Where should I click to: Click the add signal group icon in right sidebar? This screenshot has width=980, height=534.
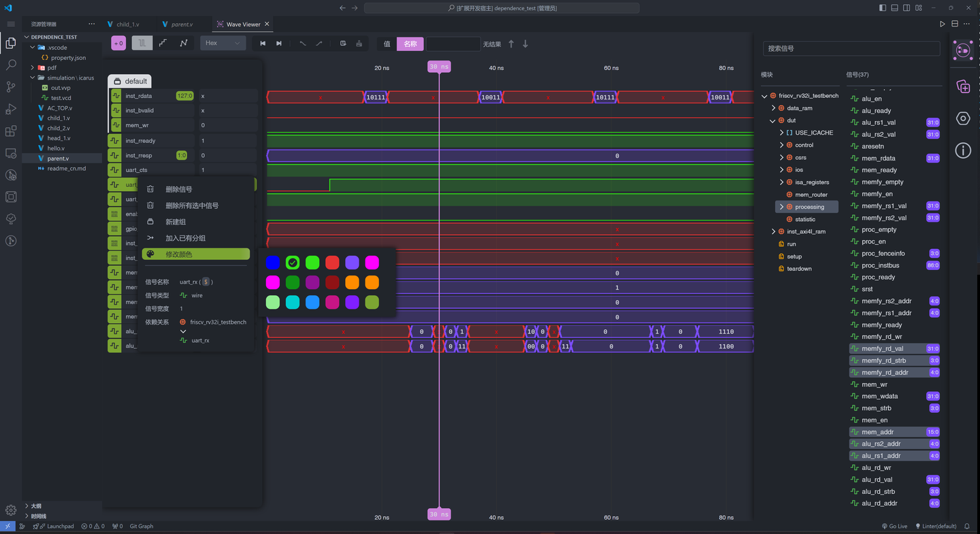pos(962,86)
